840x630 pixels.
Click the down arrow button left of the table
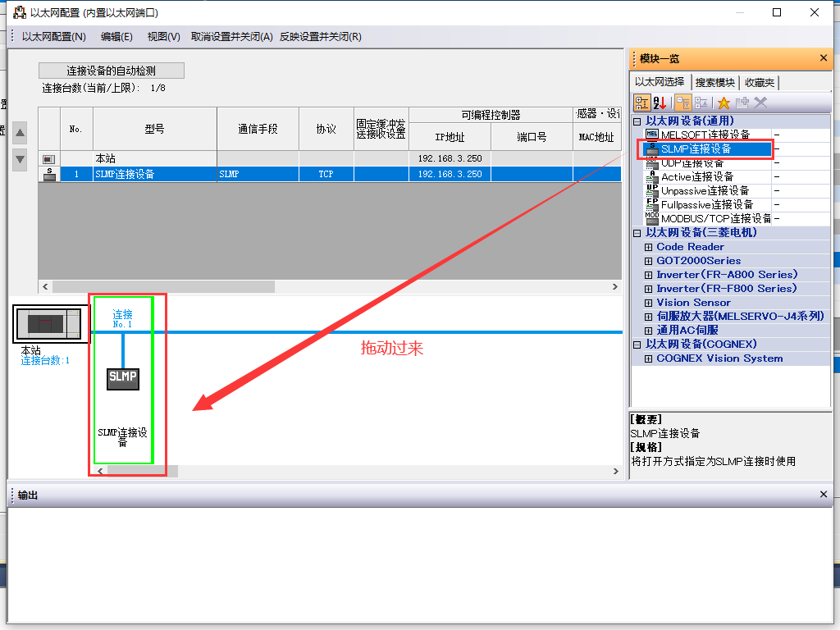[20, 160]
